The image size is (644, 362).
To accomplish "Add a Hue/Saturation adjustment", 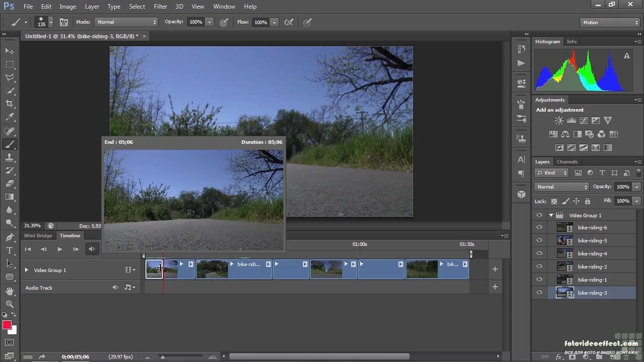I will coord(553,134).
